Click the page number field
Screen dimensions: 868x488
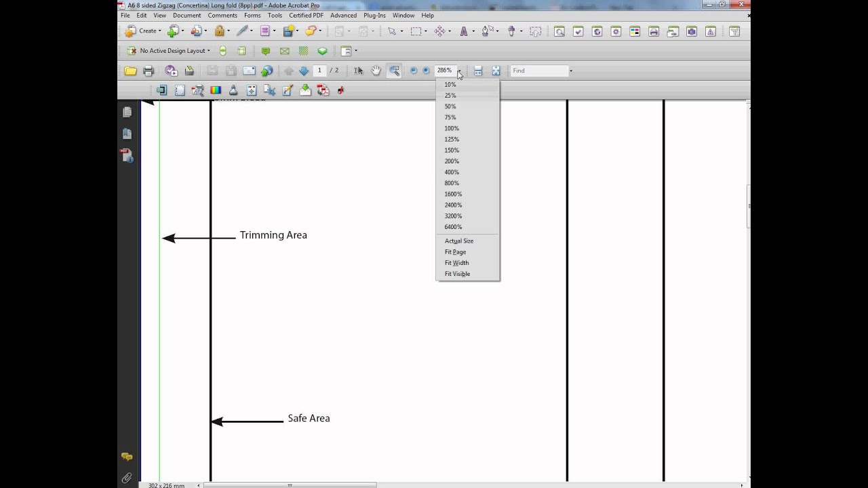coord(319,70)
